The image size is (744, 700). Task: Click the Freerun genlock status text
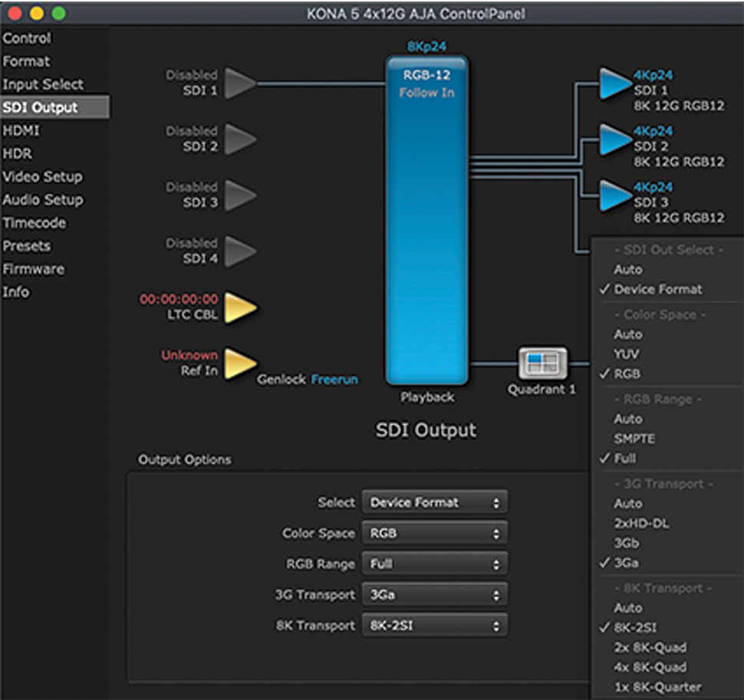coord(334,380)
